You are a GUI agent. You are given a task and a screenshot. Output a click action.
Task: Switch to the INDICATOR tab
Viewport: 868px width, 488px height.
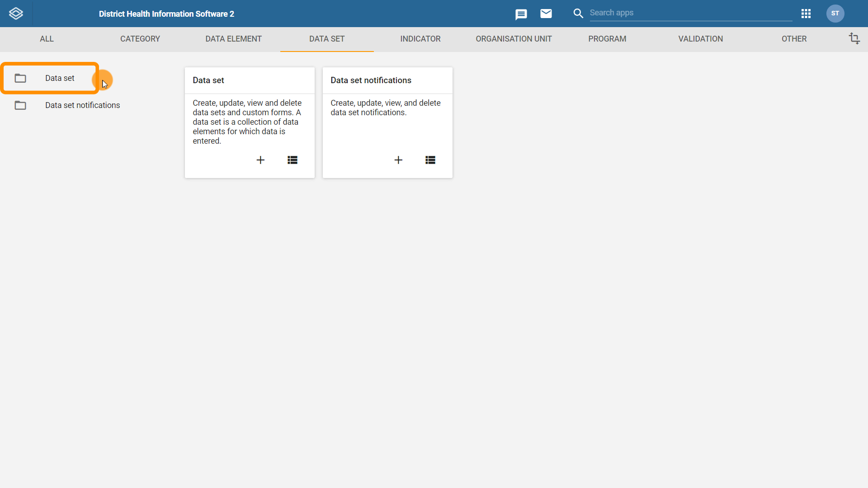420,39
